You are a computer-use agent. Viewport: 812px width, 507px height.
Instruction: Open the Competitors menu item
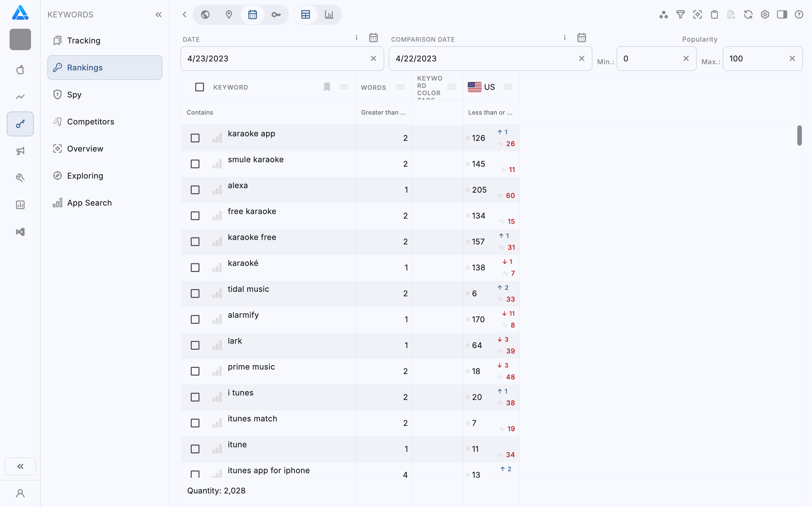[91, 122]
